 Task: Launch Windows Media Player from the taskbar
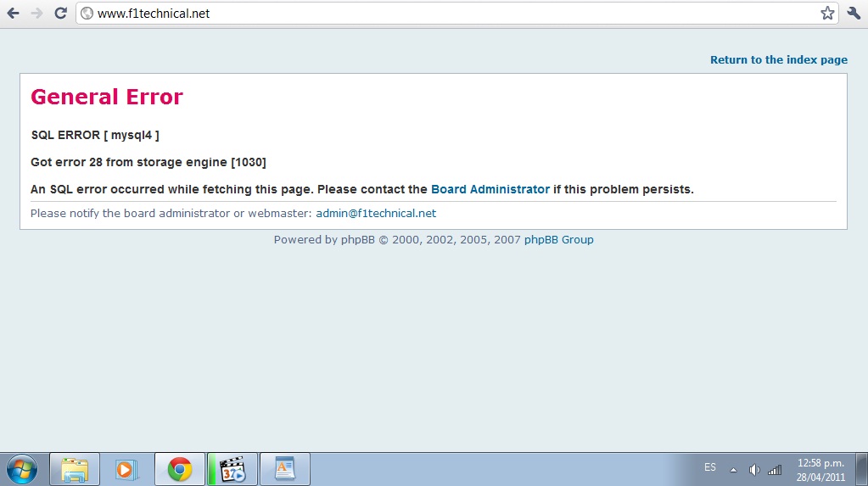(126, 469)
